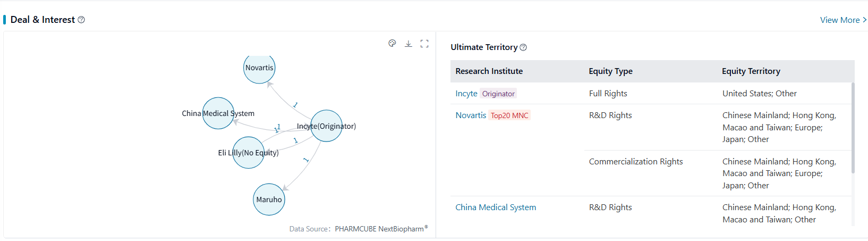The width and height of the screenshot is (868, 241).
Task: Download the deal graph image
Action: [408, 44]
